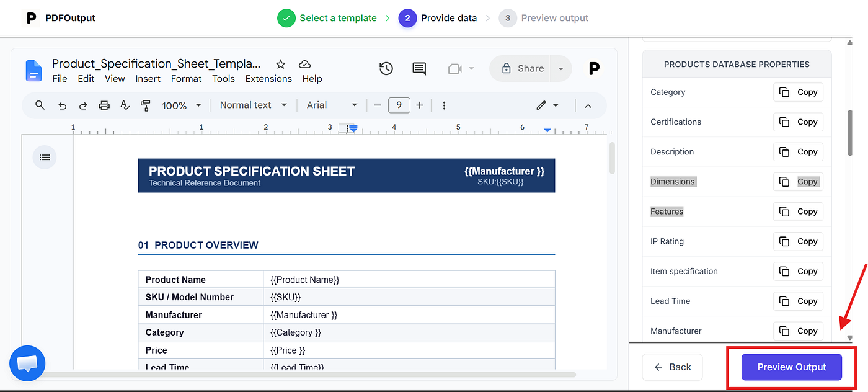Collapse the toolbar with the chevron
The height and width of the screenshot is (392, 868).
[588, 105]
